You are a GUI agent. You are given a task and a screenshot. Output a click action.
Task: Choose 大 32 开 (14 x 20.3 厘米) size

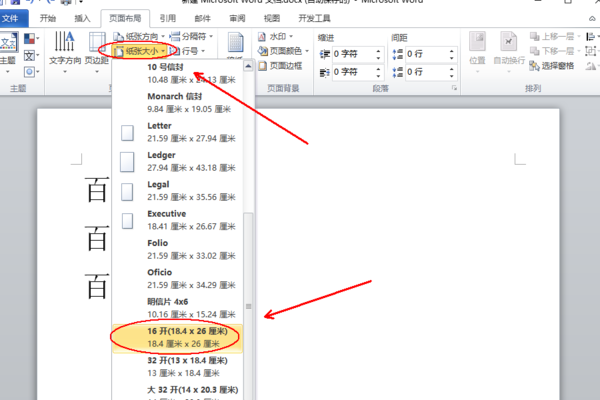(178, 392)
